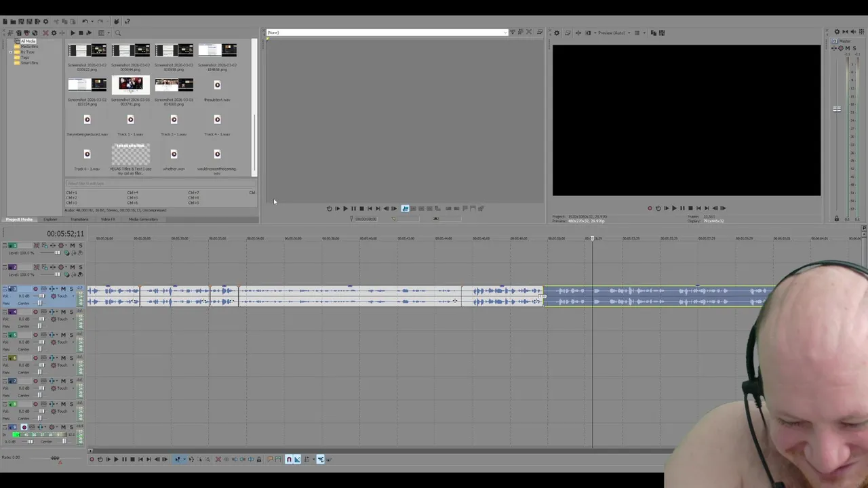Viewport: 868px width, 488px height.
Task: Toggle Loop Playback in timeline transport
Action: [100, 459]
